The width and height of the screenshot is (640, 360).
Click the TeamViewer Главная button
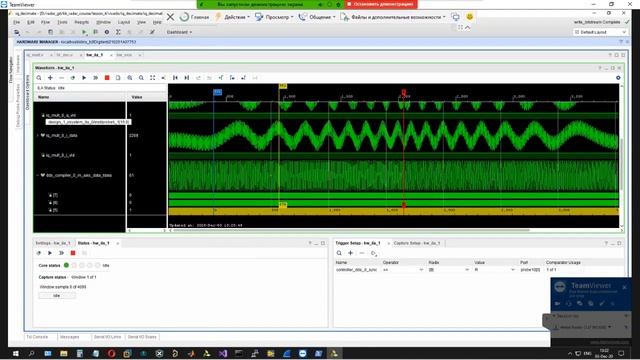[194, 17]
